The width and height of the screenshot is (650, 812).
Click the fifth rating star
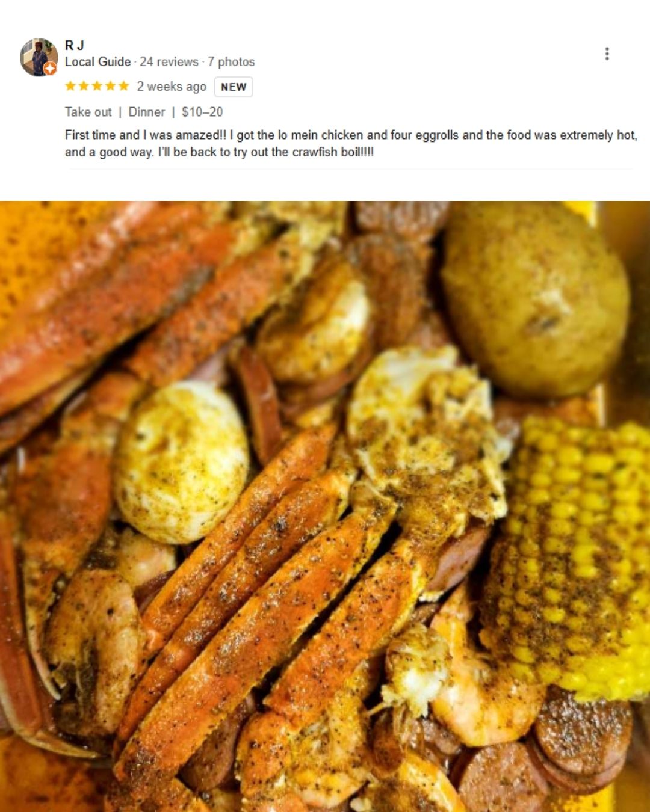point(123,86)
